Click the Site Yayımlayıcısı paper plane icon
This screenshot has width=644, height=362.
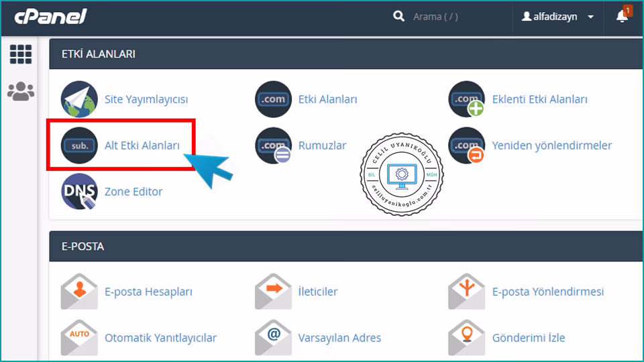(79, 99)
